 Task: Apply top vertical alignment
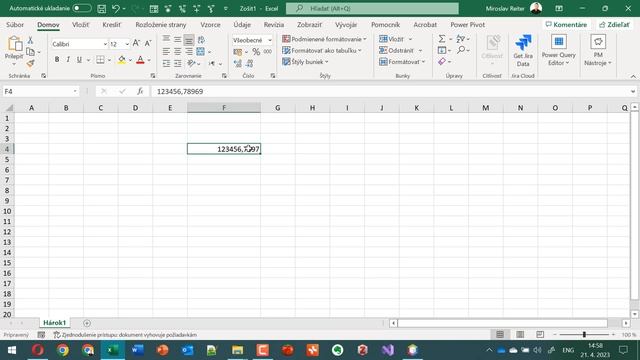click(x=166, y=40)
